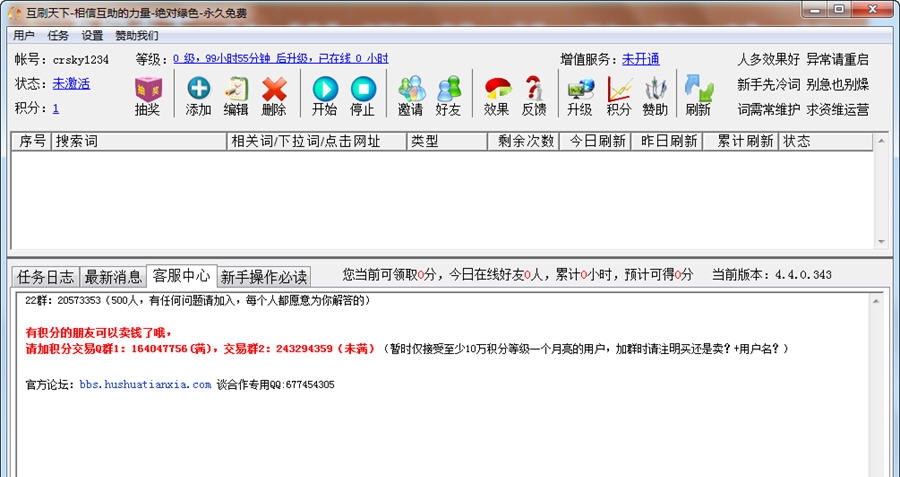Image resolution: width=900 pixels, height=477 pixels.
Task: Click the message panel scrollbar up arrow
Action: (876, 301)
